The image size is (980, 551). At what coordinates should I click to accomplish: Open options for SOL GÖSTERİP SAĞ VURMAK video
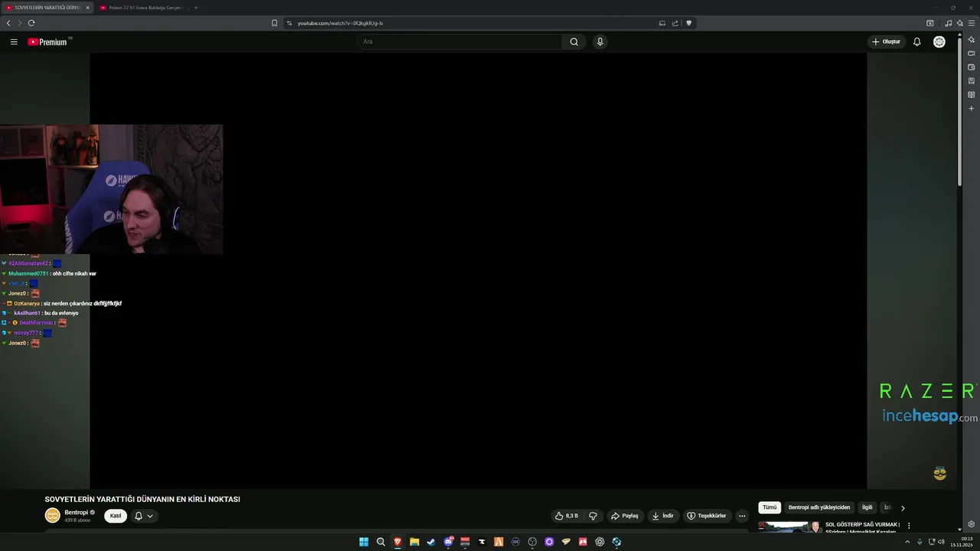point(909,526)
